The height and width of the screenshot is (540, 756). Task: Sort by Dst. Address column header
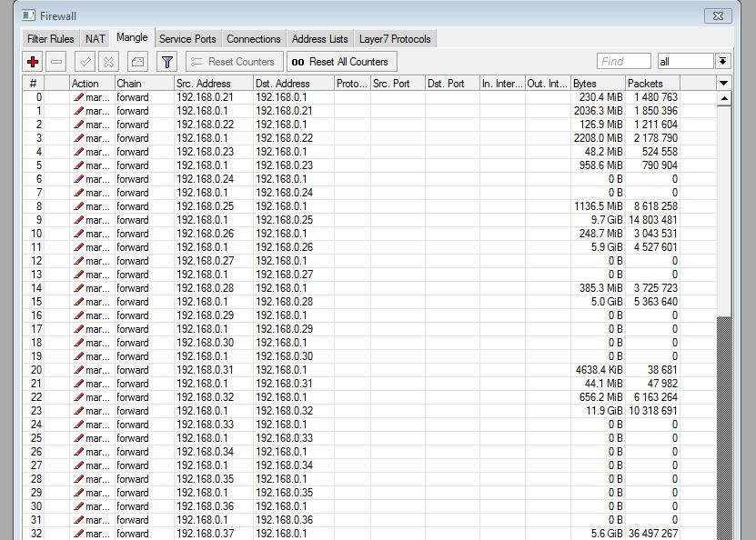[294, 84]
